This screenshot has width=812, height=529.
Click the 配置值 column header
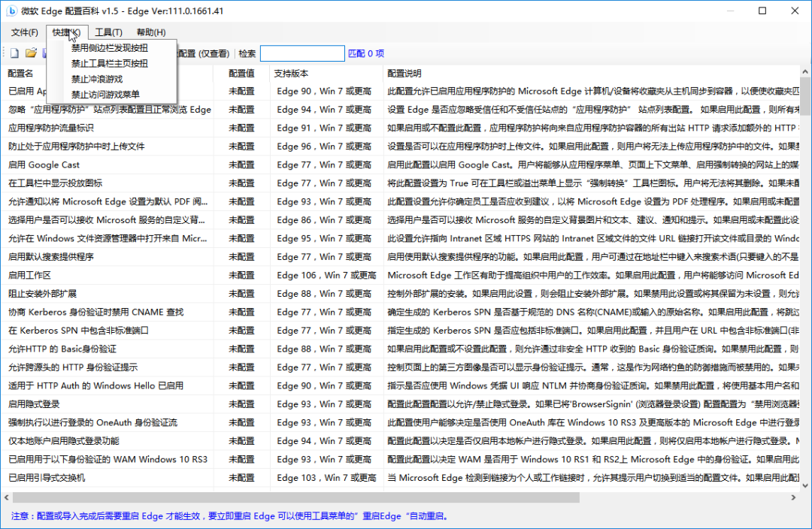pyautogui.click(x=242, y=74)
